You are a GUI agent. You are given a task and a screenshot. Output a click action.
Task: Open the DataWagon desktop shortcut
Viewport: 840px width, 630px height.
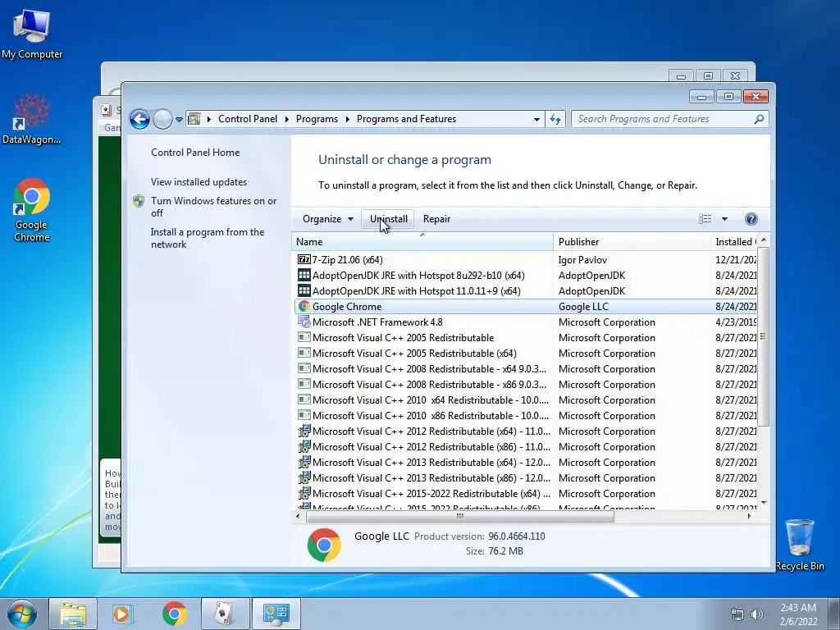pos(32,119)
